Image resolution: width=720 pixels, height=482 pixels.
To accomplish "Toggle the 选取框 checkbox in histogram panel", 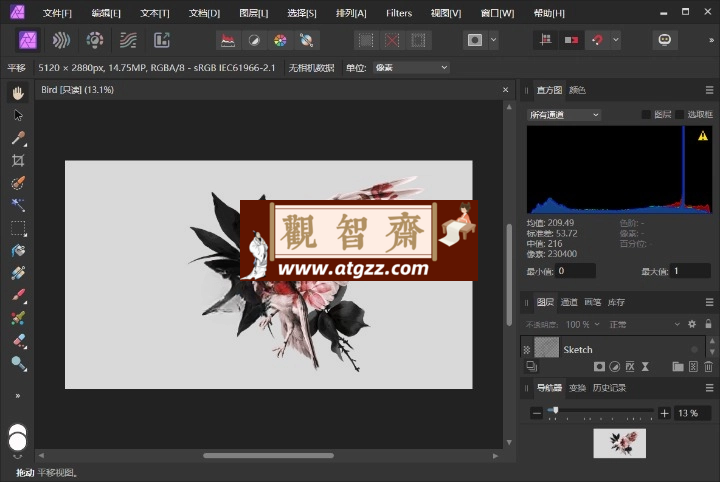I will tap(680, 114).
